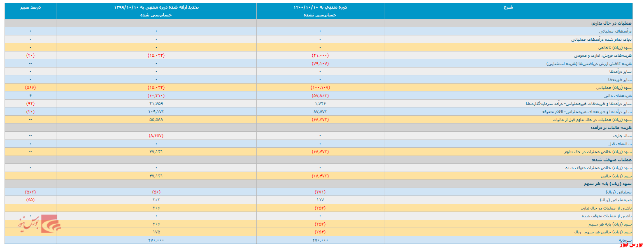Image resolution: width=644 pixels, height=249 pixels.
Task: Click the 'درصد تغییر' column header
Action: point(30,7)
